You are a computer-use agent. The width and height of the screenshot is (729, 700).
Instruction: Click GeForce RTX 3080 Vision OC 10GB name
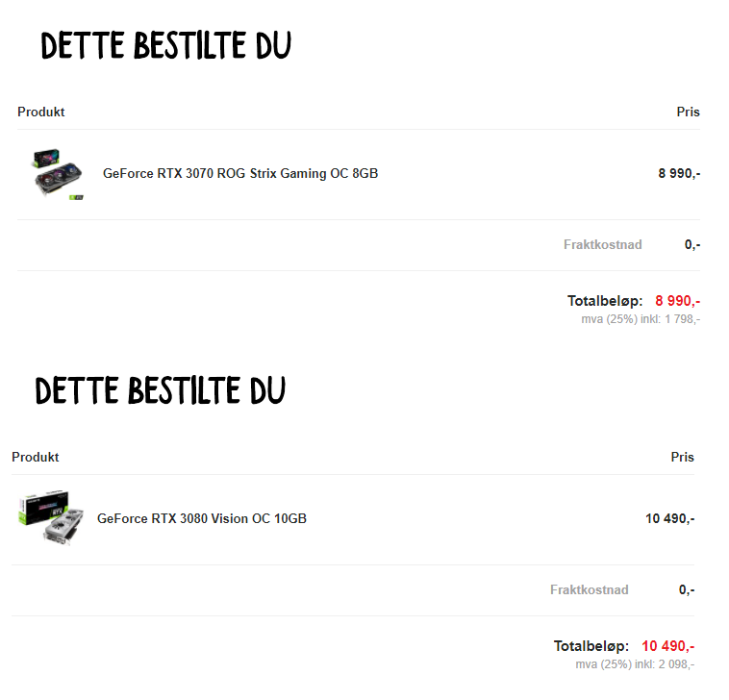202,518
